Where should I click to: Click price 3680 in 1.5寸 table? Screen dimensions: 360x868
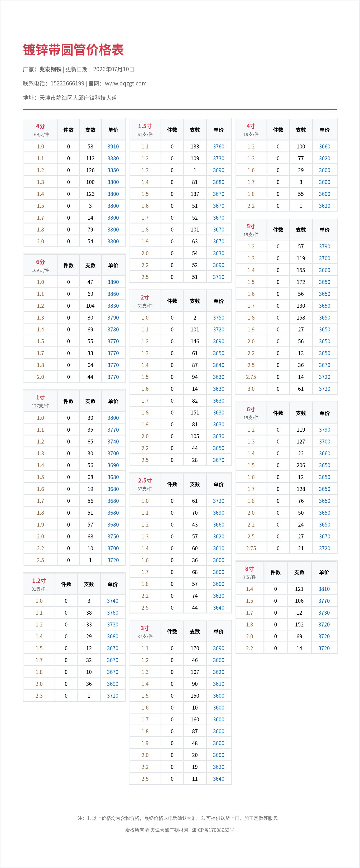coord(218,182)
